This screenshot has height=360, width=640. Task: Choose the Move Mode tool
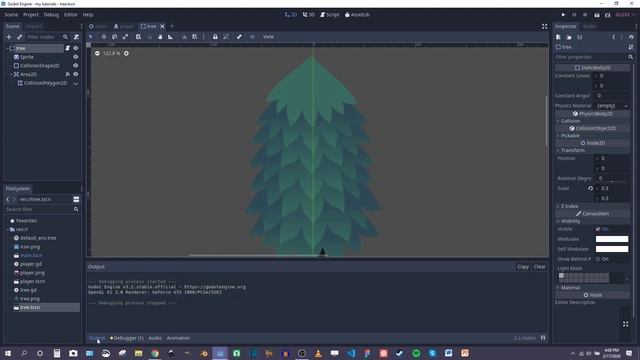(x=104, y=37)
